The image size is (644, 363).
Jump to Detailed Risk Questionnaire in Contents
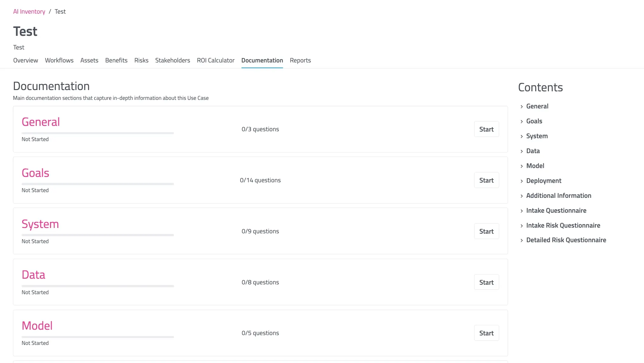(x=566, y=240)
